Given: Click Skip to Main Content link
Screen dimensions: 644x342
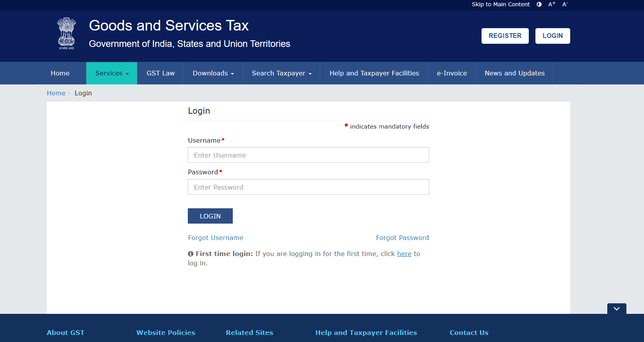Looking at the screenshot, I should (x=501, y=4).
